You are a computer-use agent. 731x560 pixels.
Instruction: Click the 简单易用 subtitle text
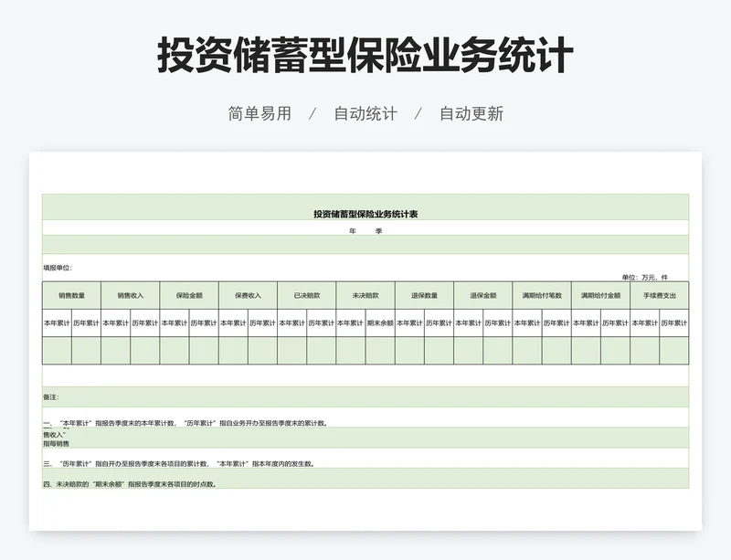(260, 114)
